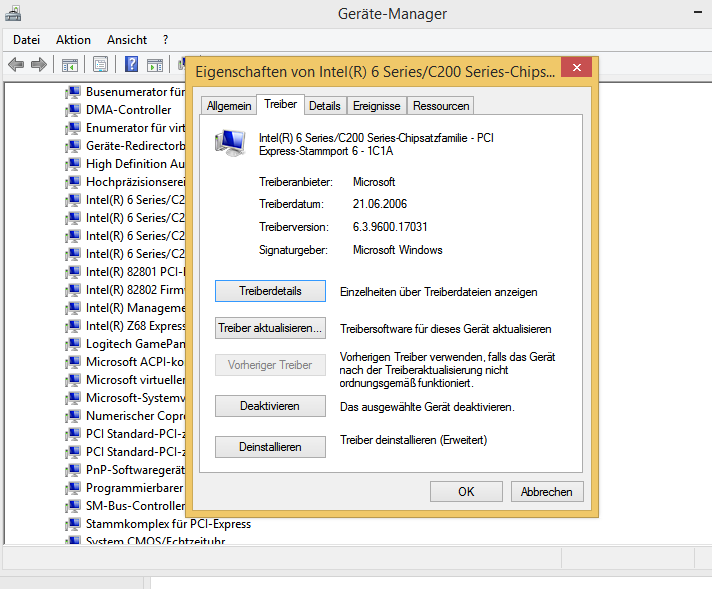
Task: Switch to the Ressourcen tab
Action: point(441,106)
